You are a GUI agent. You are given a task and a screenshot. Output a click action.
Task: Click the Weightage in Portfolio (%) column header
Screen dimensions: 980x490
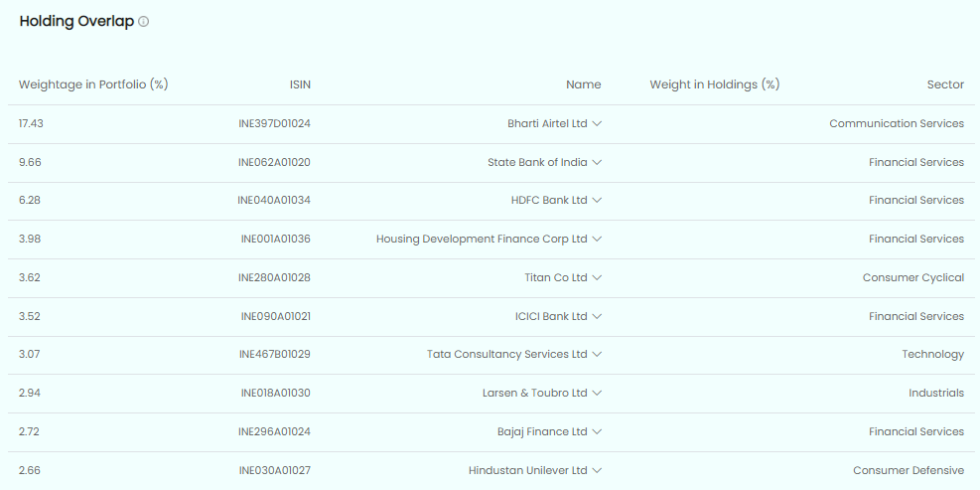tap(93, 84)
